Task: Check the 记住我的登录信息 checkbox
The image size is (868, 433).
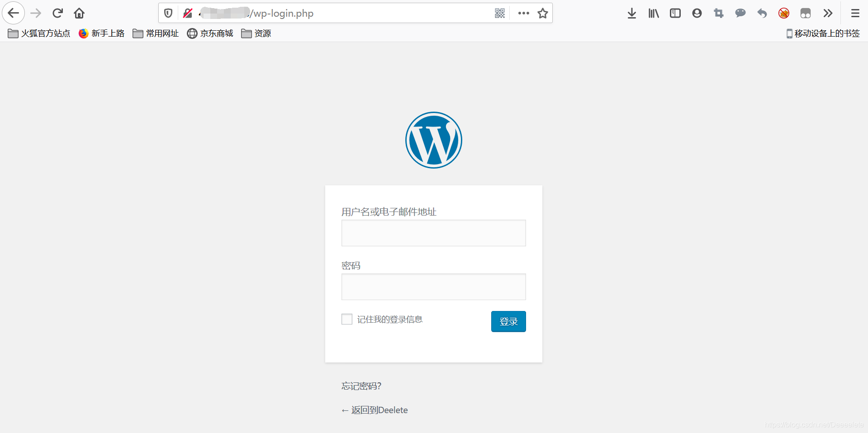Action: pos(347,319)
